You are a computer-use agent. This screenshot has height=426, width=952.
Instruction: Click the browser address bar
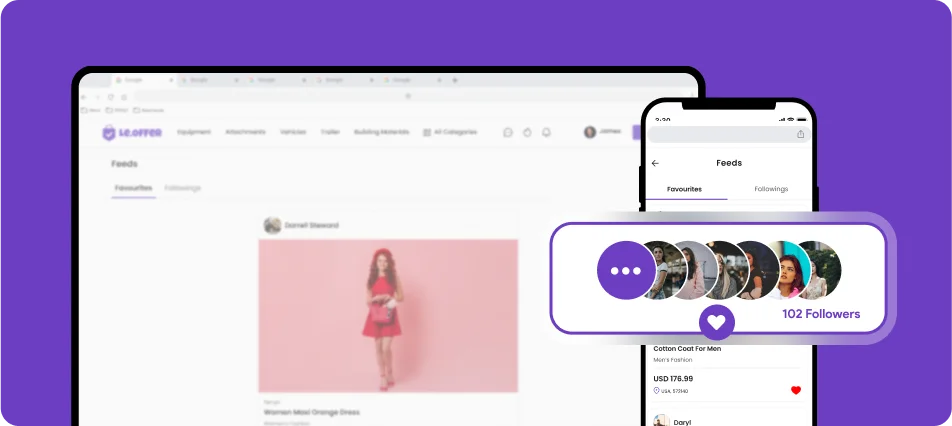click(x=408, y=97)
